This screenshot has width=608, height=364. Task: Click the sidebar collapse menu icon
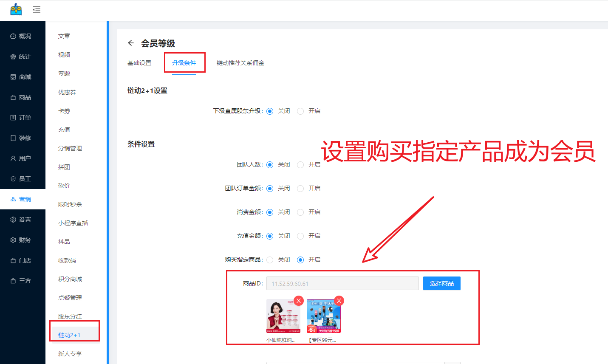(37, 10)
